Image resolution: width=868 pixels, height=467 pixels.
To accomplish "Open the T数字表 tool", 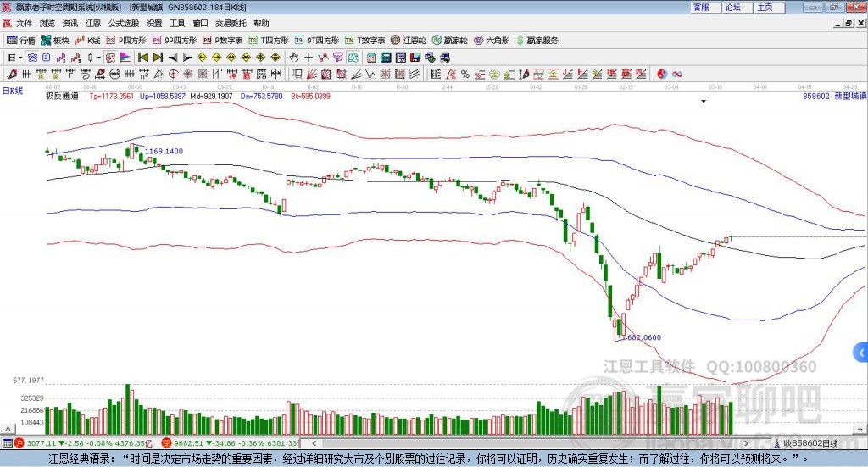I will click(364, 41).
